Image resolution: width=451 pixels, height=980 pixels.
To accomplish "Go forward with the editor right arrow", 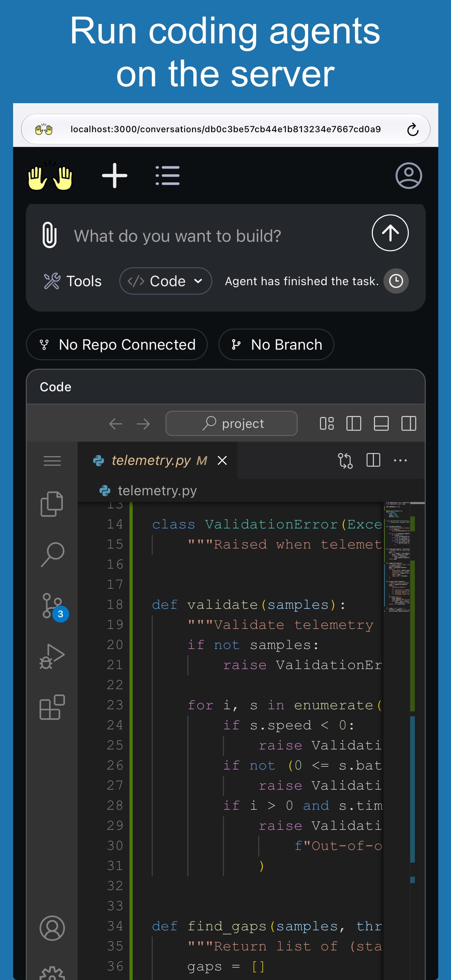I will (x=143, y=423).
